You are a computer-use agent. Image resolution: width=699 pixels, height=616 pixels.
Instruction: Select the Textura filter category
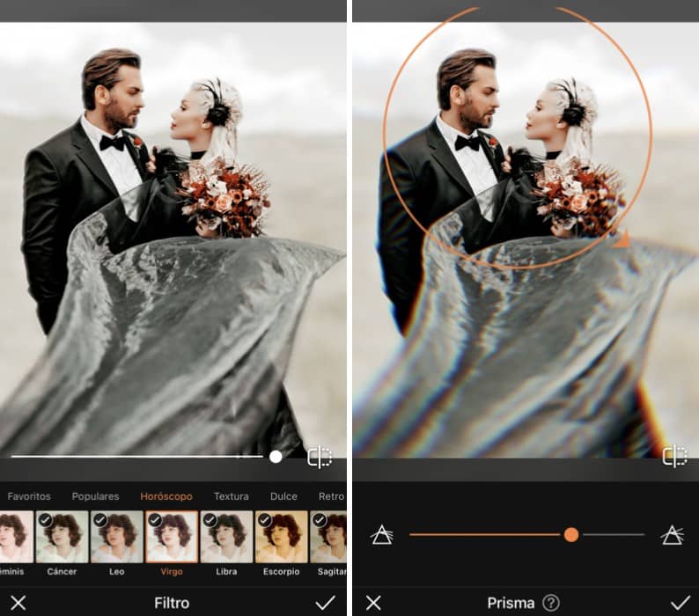pos(231,496)
